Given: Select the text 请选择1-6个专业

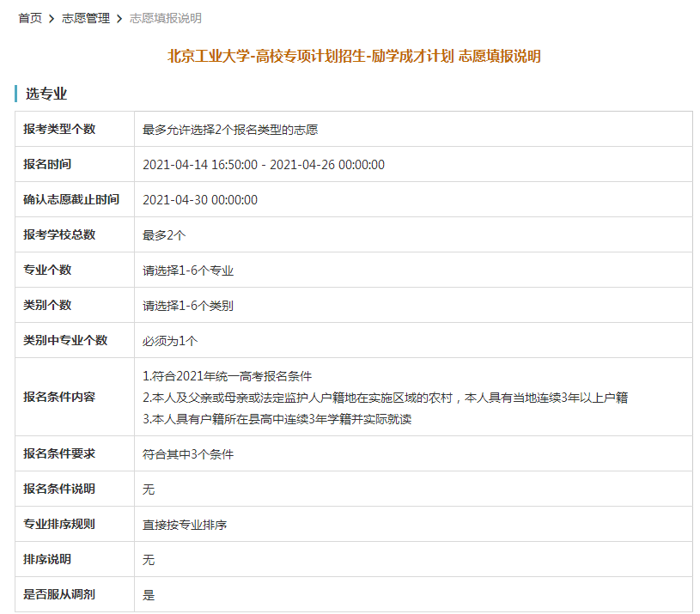Looking at the screenshot, I should [x=188, y=271].
